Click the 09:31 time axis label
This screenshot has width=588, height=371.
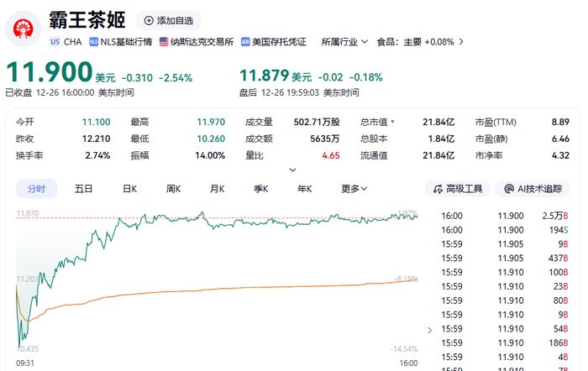click(25, 363)
